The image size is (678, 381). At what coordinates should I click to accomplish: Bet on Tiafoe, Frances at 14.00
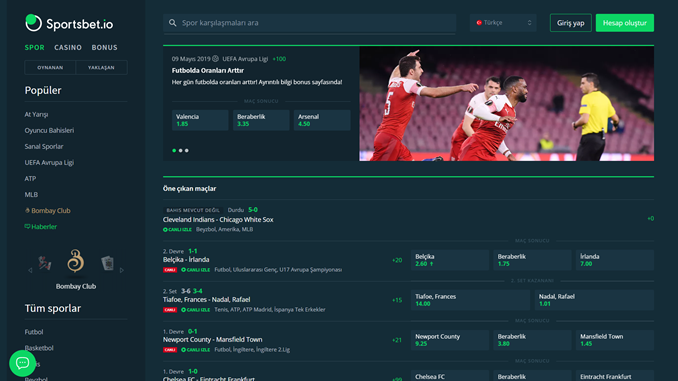pyautogui.click(x=470, y=300)
